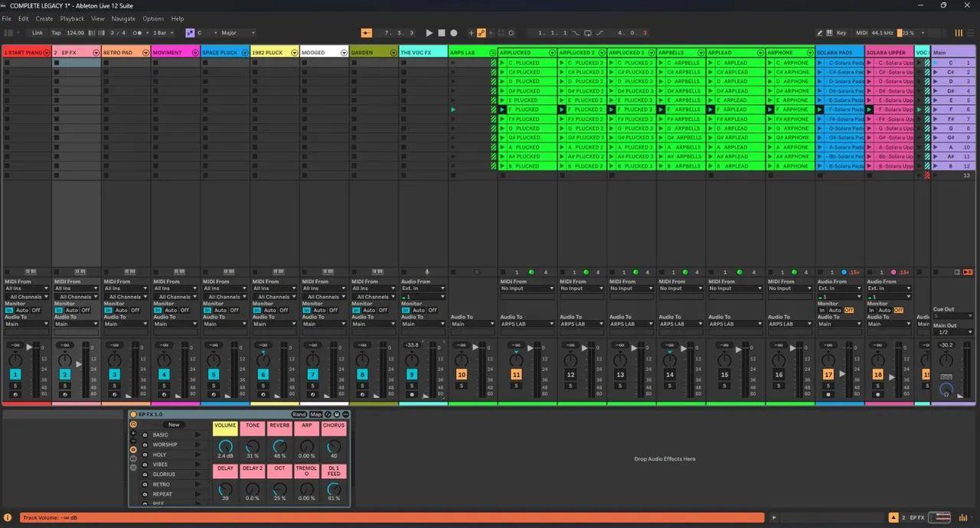Open EP FX All Channels dropdown
The image size is (980, 528).
[x=77, y=297]
